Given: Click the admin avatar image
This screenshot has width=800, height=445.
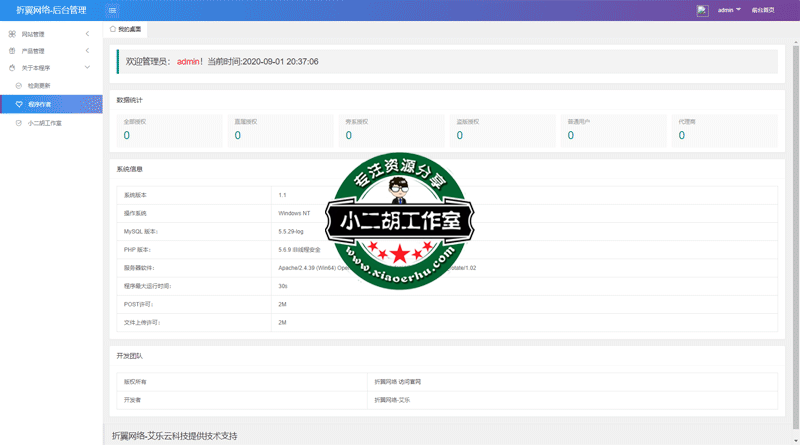Looking at the screenshot, I should coord(703,10).
